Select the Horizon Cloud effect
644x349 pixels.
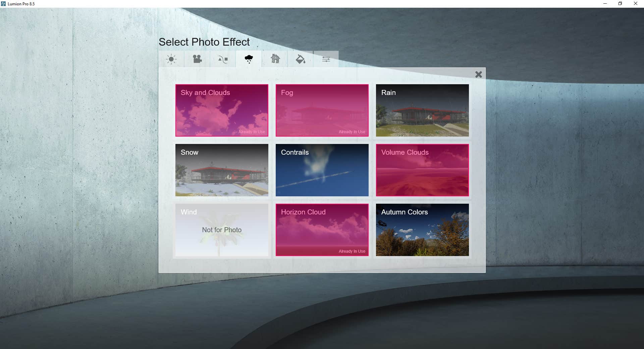click(x=322, y=230)
